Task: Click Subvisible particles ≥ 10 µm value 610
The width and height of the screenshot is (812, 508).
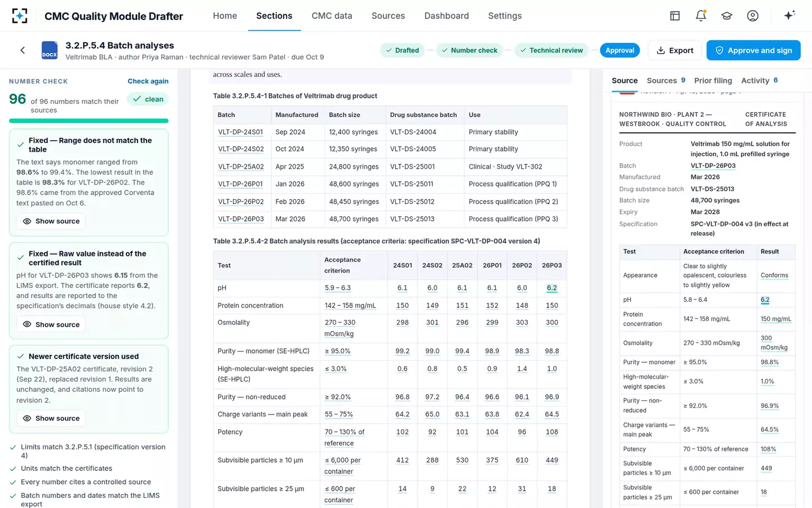Action: click(x=522, y=461)
